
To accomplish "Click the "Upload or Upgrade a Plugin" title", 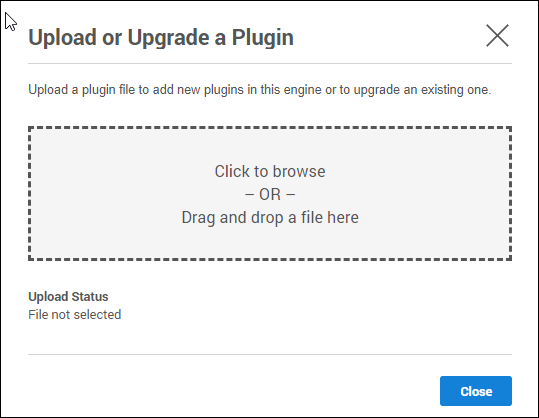I will point(161,37).
